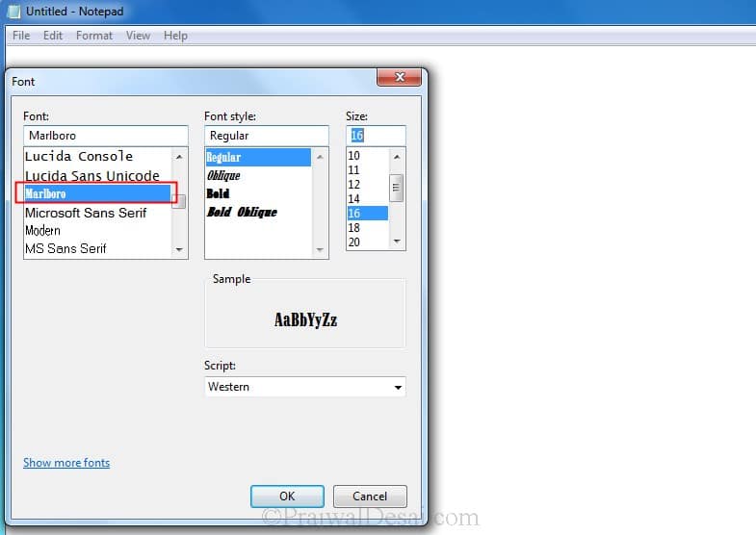Click the Font style input field

[267, 136]
